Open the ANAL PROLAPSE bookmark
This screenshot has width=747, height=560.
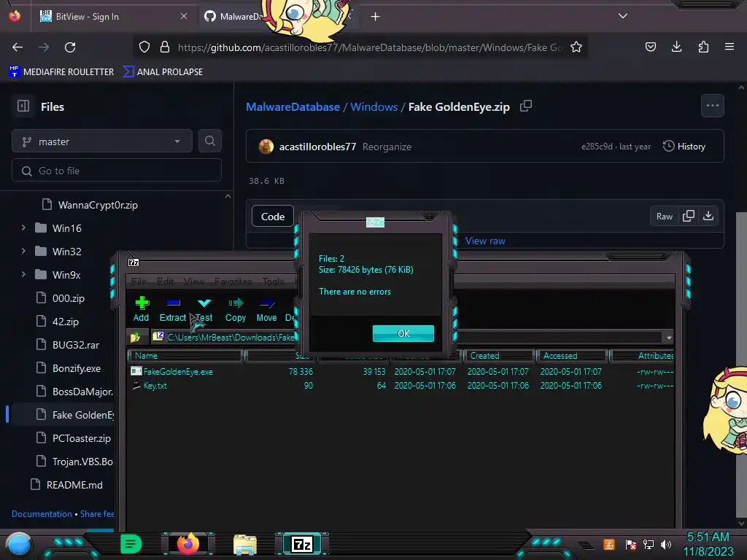tap(163, 72)
